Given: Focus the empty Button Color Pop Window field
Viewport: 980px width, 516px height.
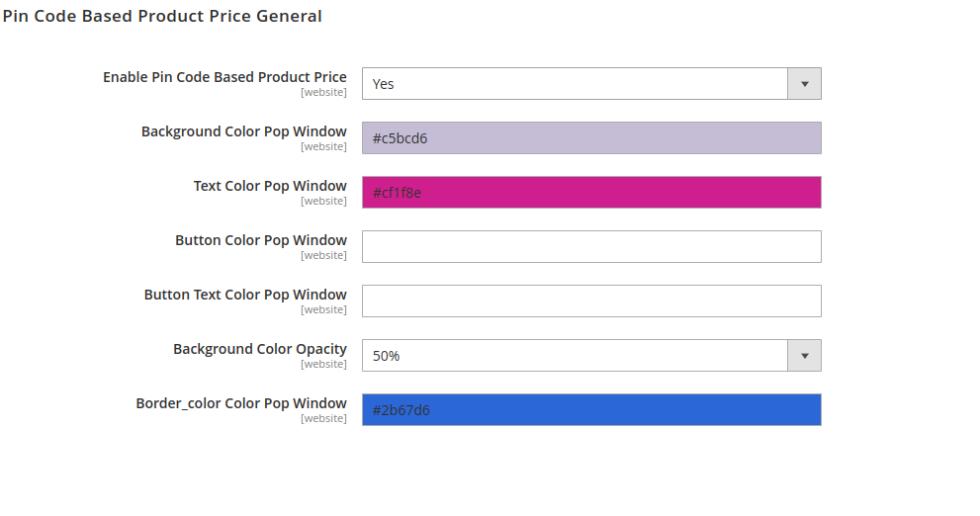Looking at the screenshot, I should point(591,247).
